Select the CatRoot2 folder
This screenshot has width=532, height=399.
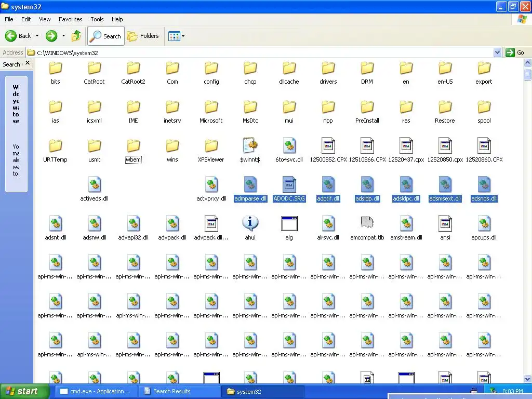(133, 73)
